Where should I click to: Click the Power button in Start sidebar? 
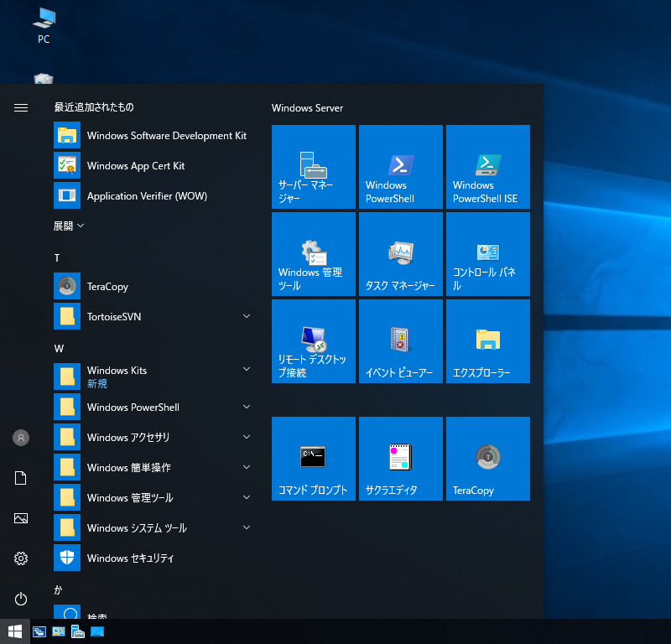click(20, 599)
